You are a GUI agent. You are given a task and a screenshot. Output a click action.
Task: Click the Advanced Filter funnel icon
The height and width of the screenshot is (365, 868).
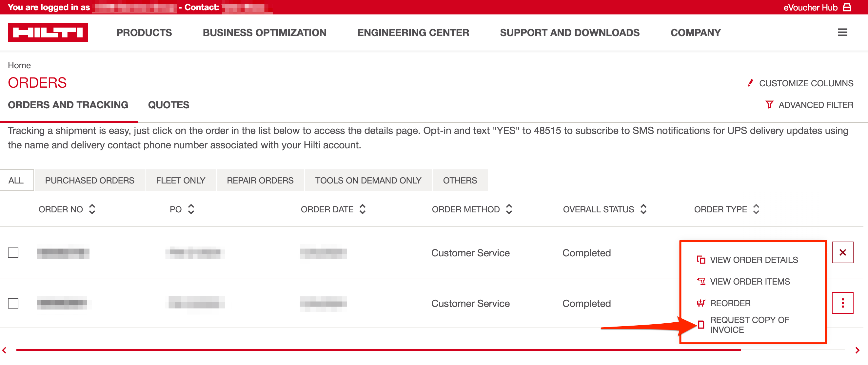tap(769, 105)
